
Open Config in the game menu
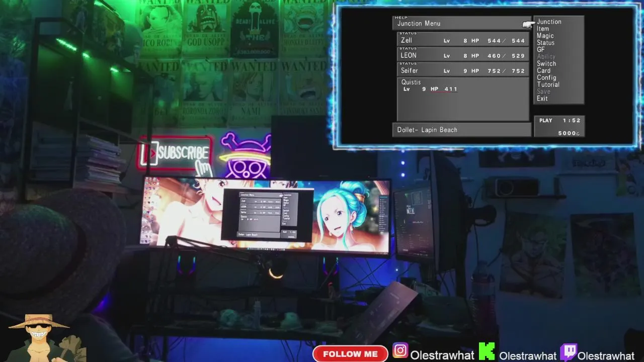[x=546, y=77]
